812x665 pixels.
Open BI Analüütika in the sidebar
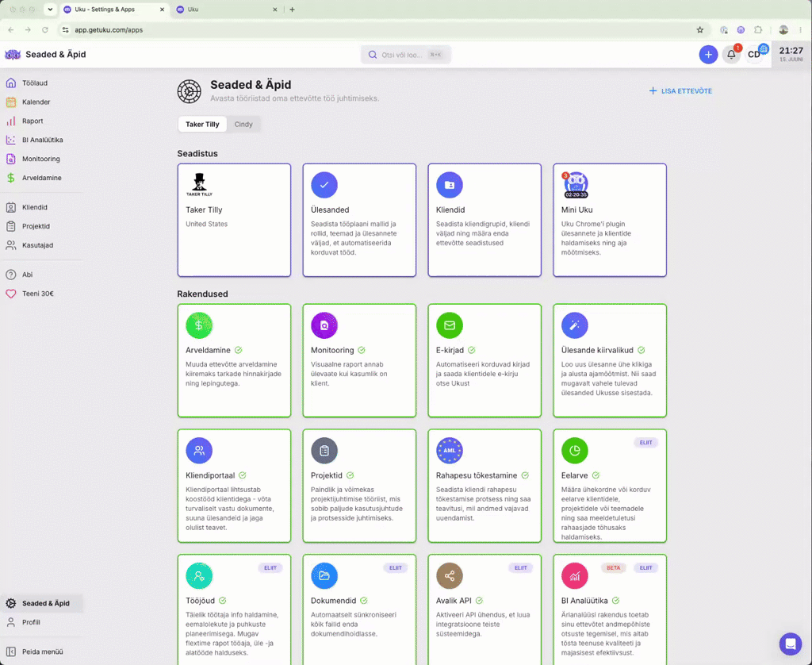click(42, 140)
